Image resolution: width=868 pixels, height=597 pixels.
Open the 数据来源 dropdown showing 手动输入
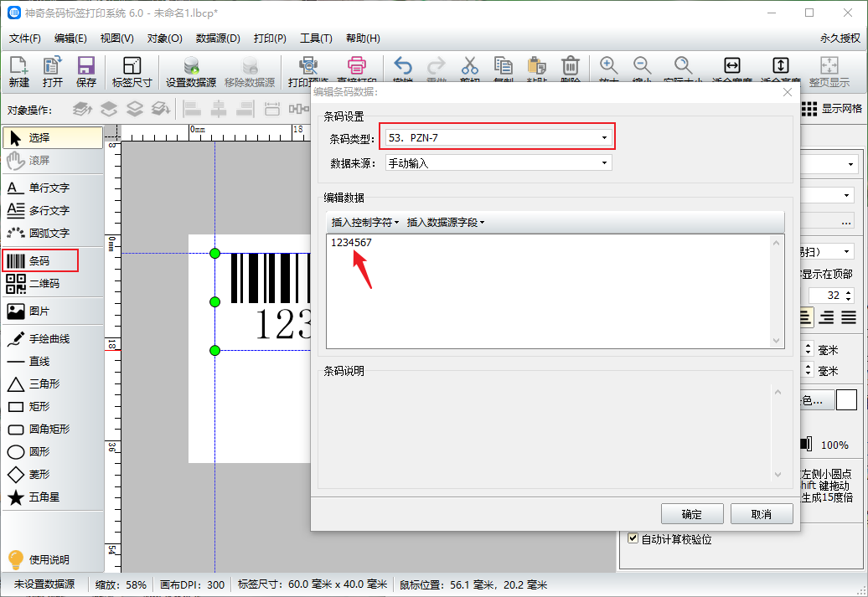tap(499, 163)
